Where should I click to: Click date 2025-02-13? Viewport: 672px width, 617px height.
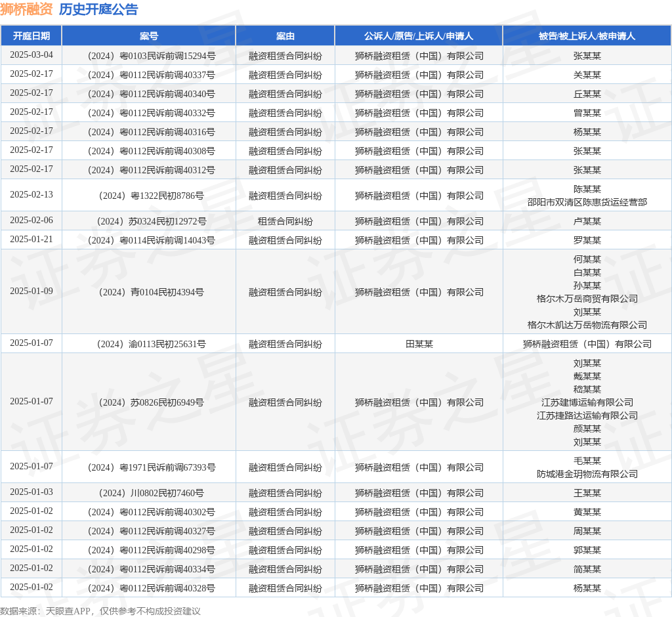point(31,195)
